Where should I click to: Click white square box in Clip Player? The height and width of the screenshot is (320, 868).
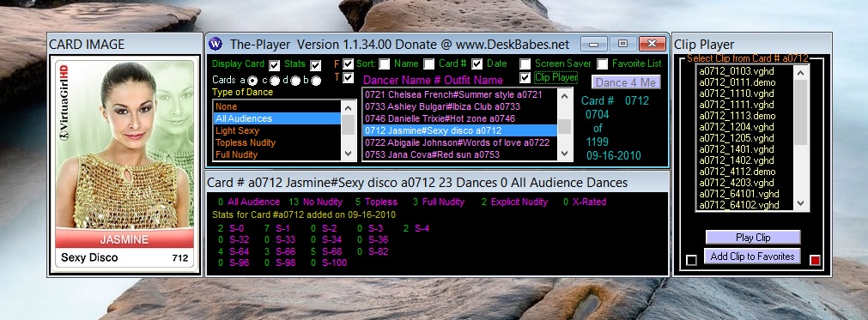(691, 260)
